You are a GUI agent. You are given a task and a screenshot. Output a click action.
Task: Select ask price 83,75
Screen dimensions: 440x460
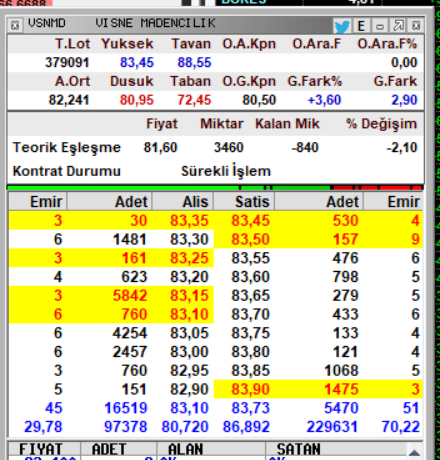click(251, 333)
